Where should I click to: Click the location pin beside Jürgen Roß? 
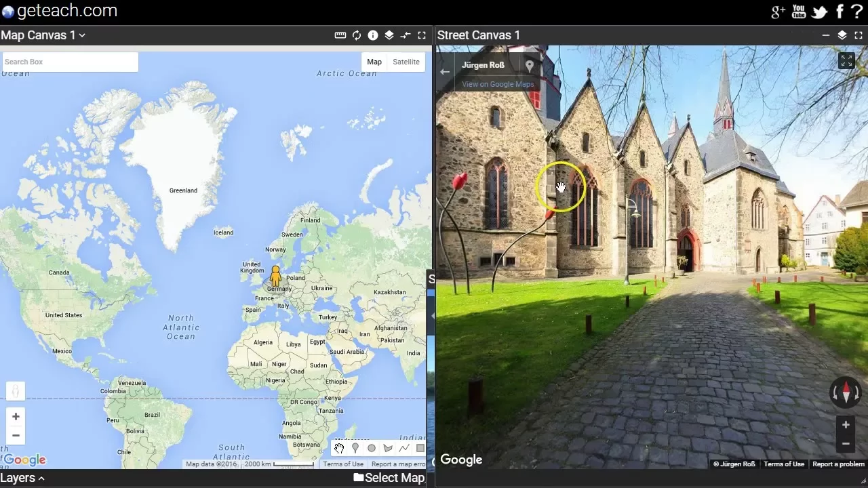coord(530,66)
